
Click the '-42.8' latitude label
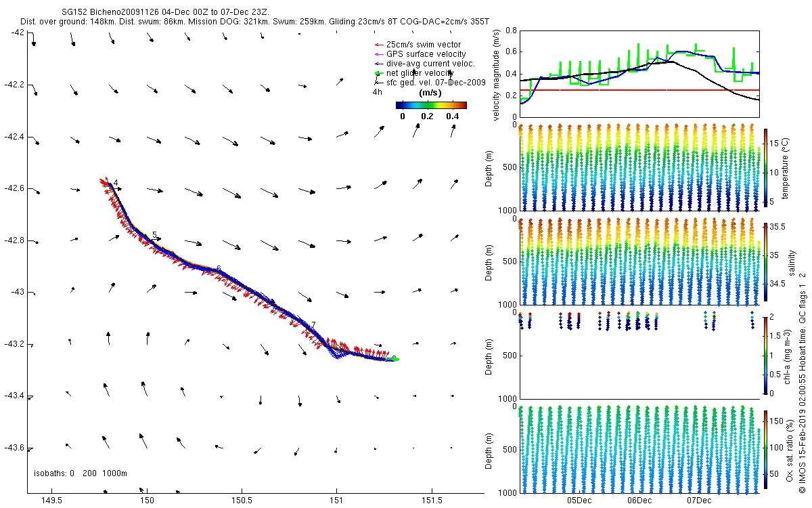point(14,240)
